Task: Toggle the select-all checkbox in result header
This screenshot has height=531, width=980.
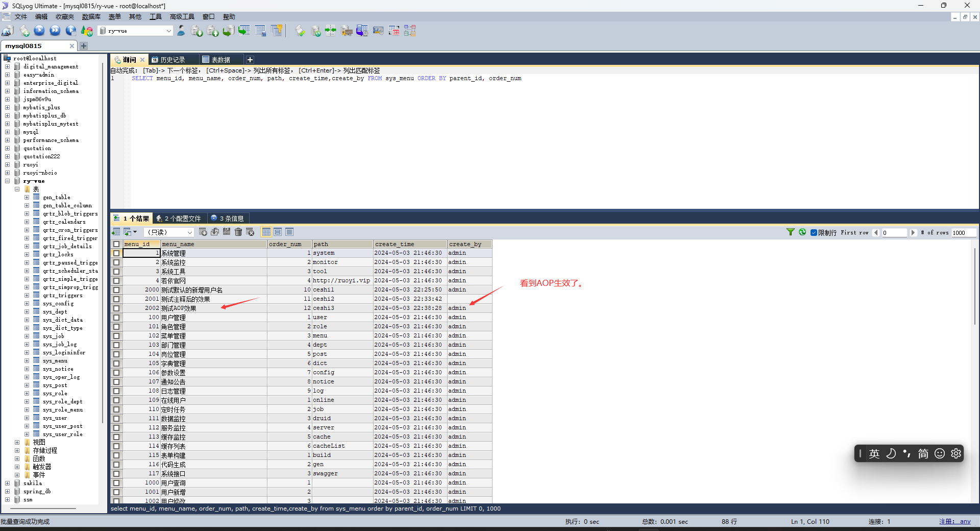Action: [x=116, y=244]
